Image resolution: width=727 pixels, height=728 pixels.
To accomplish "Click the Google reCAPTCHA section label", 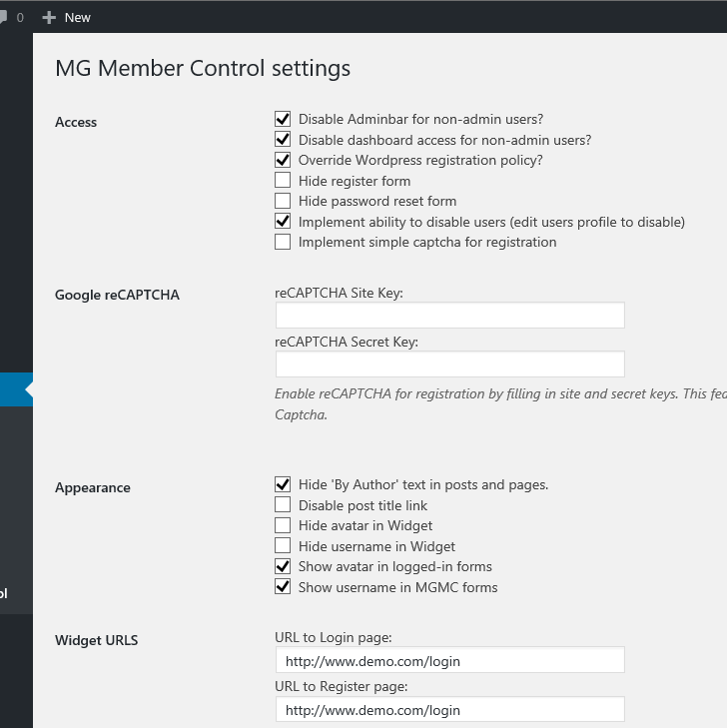I will [117, 295].
